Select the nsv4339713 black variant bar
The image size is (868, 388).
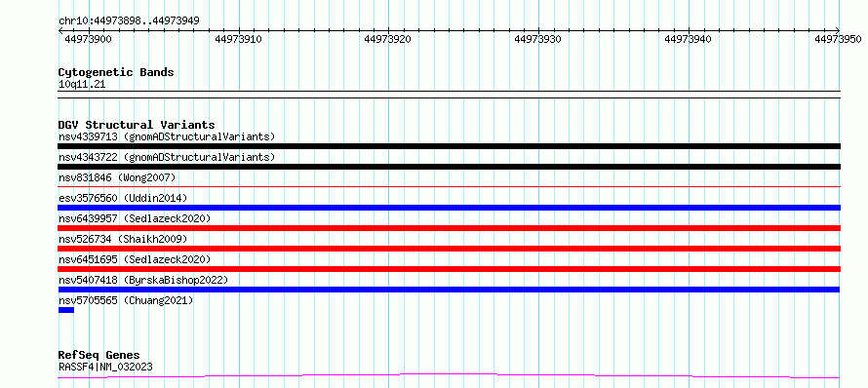tap(449, 146)
